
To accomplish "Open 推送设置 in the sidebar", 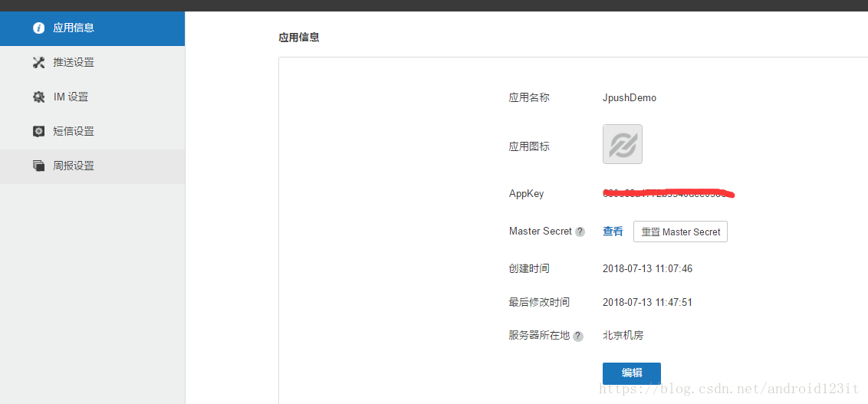I will click(92, 63).
